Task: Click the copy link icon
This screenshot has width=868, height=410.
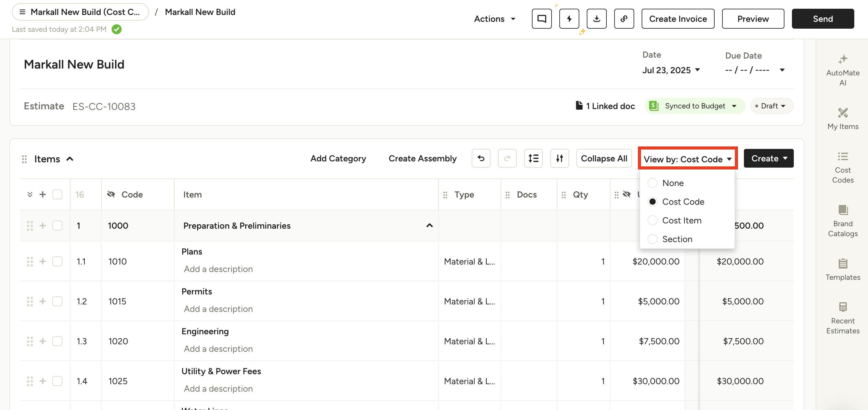Action: point(624,19)
